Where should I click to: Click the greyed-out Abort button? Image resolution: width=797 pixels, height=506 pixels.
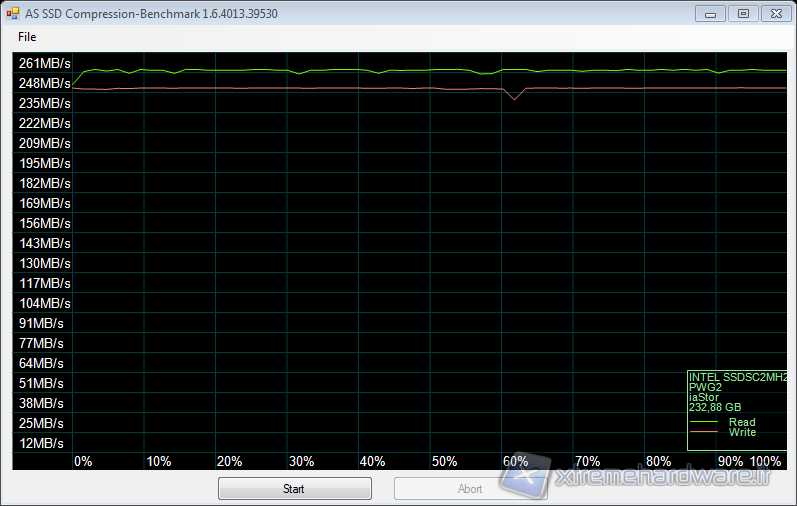point(470,489)
